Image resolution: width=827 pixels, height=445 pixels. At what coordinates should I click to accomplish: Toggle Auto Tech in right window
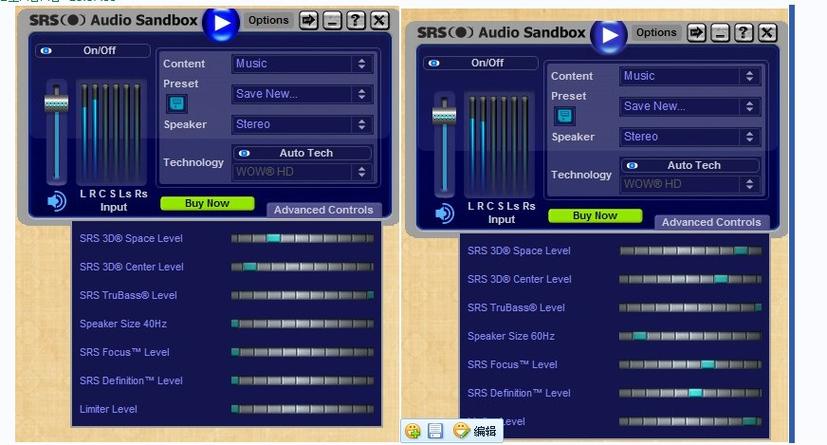[x=690, y=166]
